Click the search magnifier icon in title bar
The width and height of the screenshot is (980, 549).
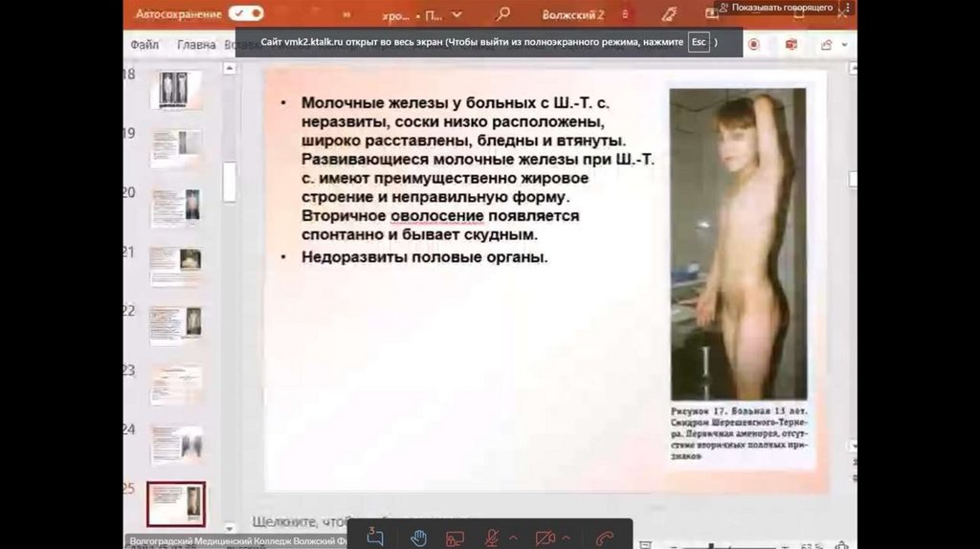(502, 15)
